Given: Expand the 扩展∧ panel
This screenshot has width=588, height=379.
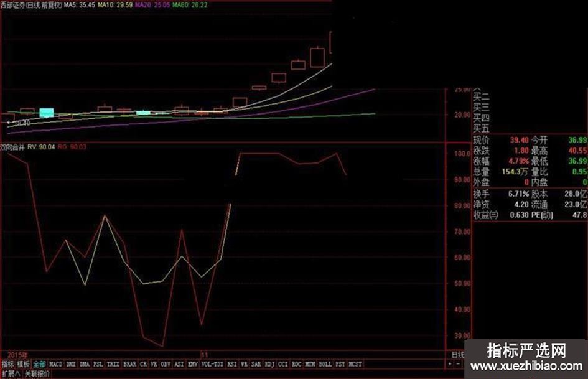Looking at the screenshot, I should pos(11,374).
